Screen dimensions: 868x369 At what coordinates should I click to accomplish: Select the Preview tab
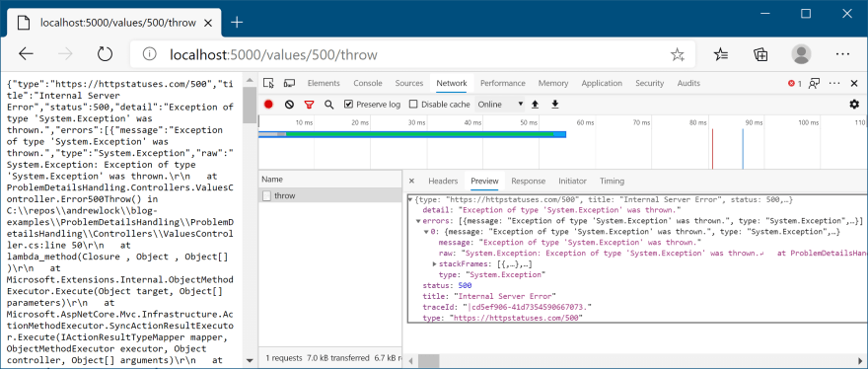click(x=484, y=182)
